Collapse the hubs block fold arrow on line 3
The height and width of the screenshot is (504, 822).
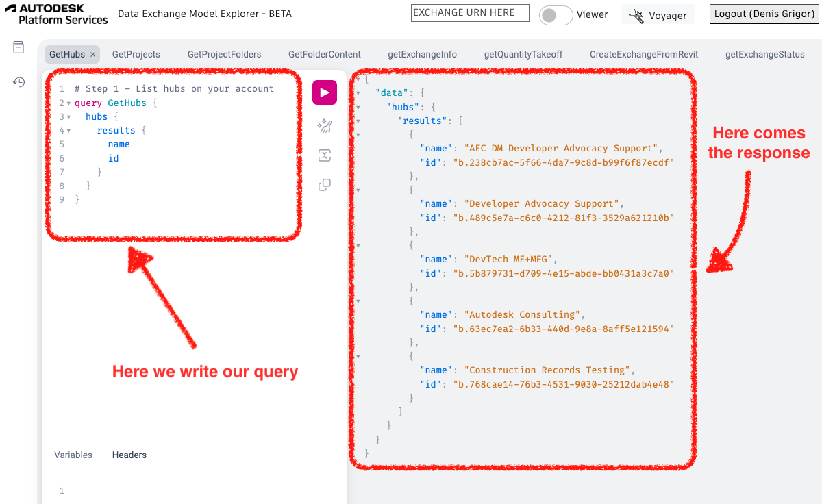pyautogui.click(x=68, y=117)
